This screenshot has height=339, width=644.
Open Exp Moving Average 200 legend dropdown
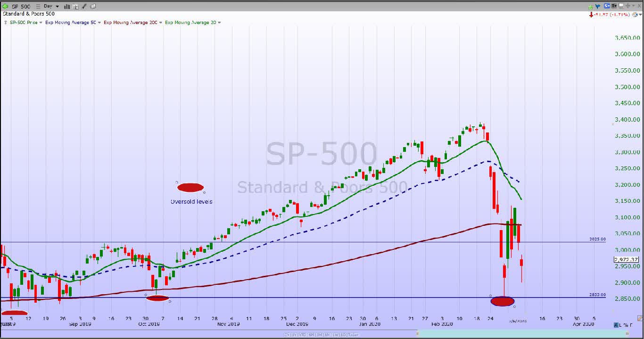click(161, 22)
